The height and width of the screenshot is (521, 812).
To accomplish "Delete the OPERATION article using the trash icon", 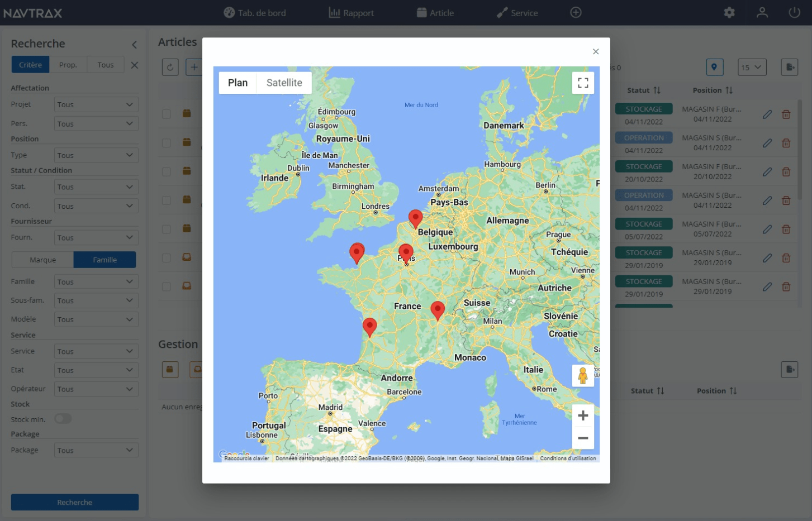I will pyautogui.click(x=786, y=143).
